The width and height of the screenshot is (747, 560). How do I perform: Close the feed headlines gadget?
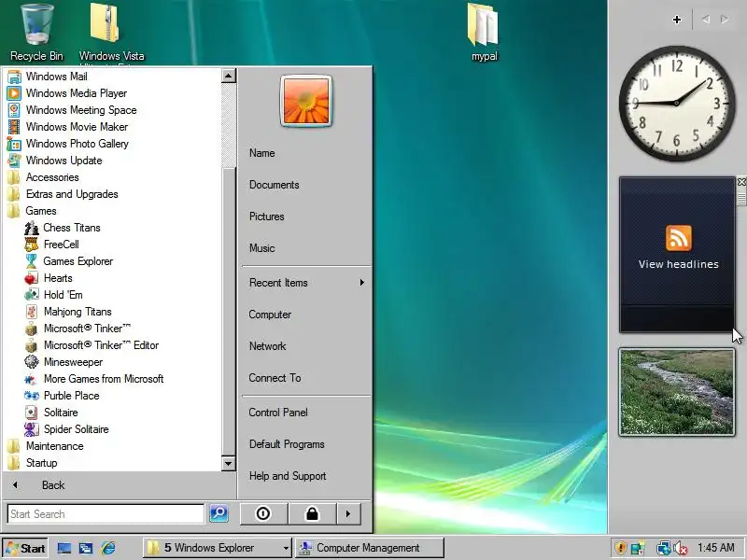(x=741, y=182)
